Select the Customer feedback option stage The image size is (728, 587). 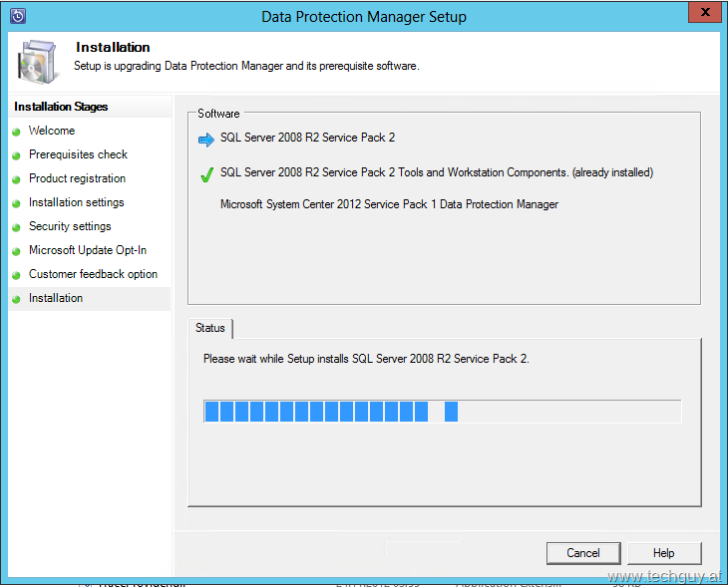93,274
